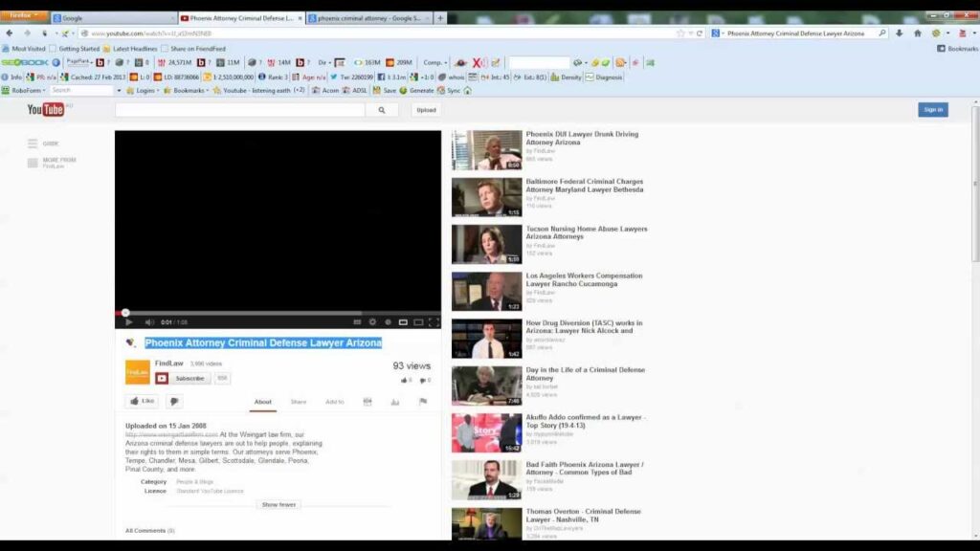Reload the page with refresh icon
This screenshot has height=551, width=980.
(700, 33)
